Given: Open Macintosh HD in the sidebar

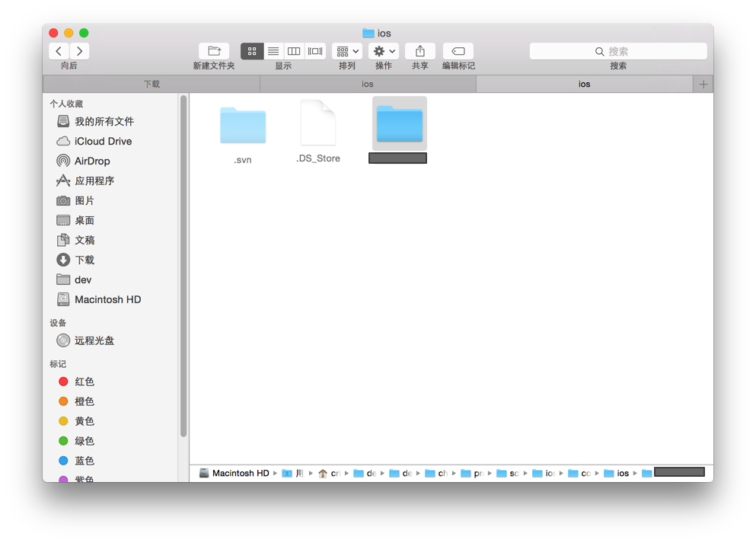Looking at the screenshot, I should (x=99, y=299).
